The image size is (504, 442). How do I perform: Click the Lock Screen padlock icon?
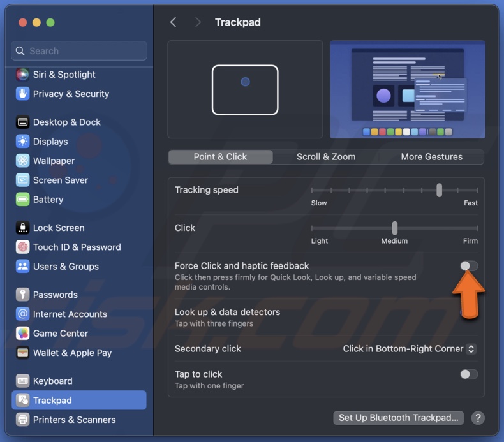click(22, 228)
